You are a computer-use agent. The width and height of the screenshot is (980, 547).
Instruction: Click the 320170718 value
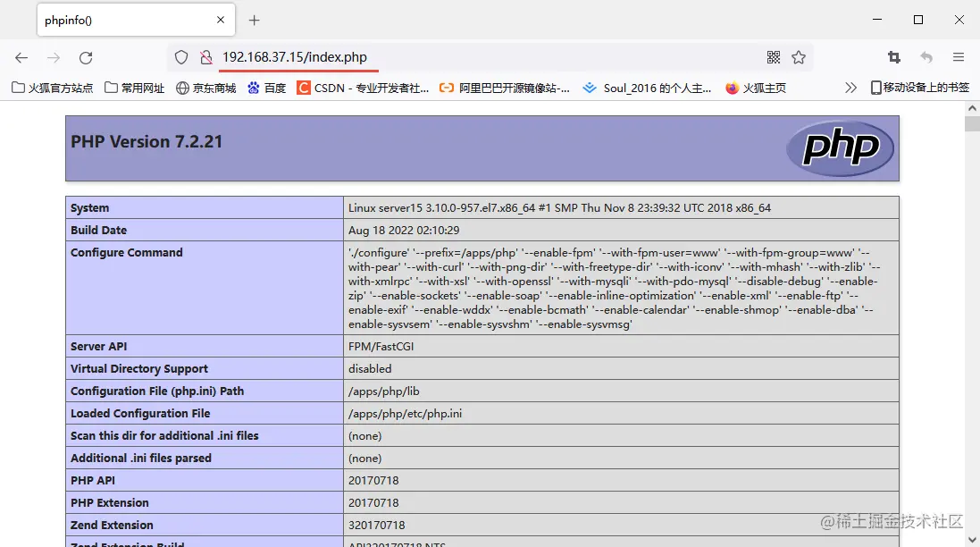[377, 526]
